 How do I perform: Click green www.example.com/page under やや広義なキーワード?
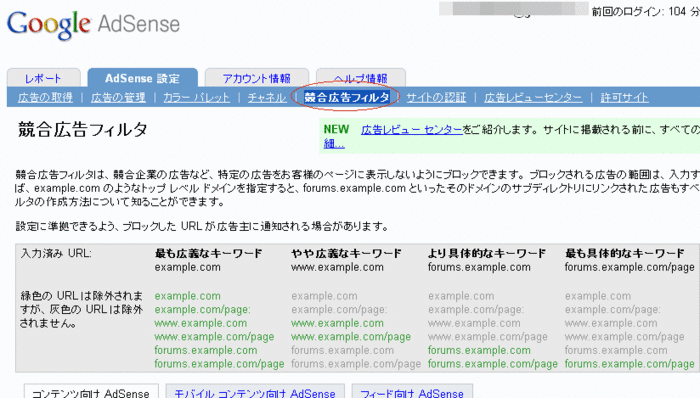click(x=351, y=337)
